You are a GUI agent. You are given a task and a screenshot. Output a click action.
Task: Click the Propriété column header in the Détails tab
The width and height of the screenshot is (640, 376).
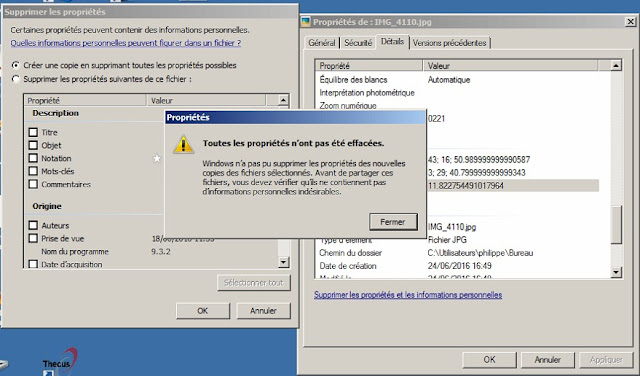pos(369,65)
